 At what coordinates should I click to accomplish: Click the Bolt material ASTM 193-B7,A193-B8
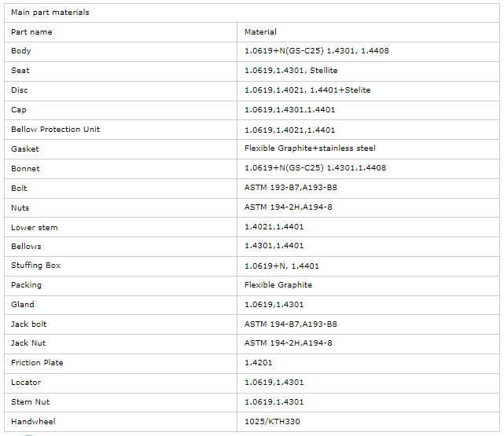click(291, 188)
